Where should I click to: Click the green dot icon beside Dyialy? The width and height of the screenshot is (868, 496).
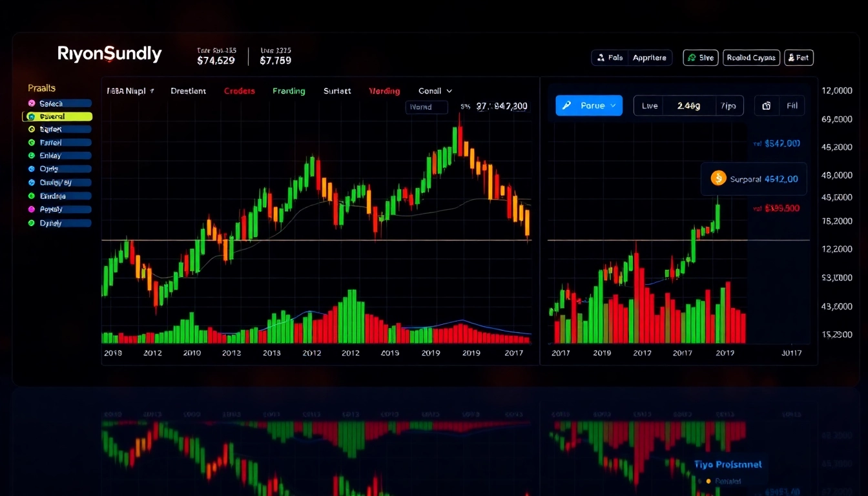click(x=31, y=223)
